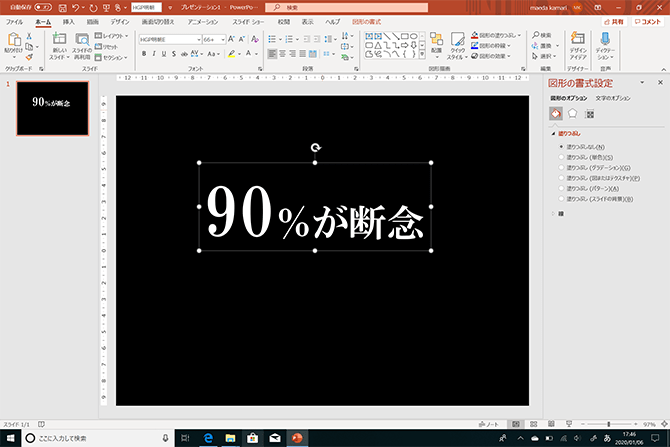Viewport: 670px width, 447px height.
Task: Switch to Text Options (文字のオプション) tab
Action: [613, 98]
